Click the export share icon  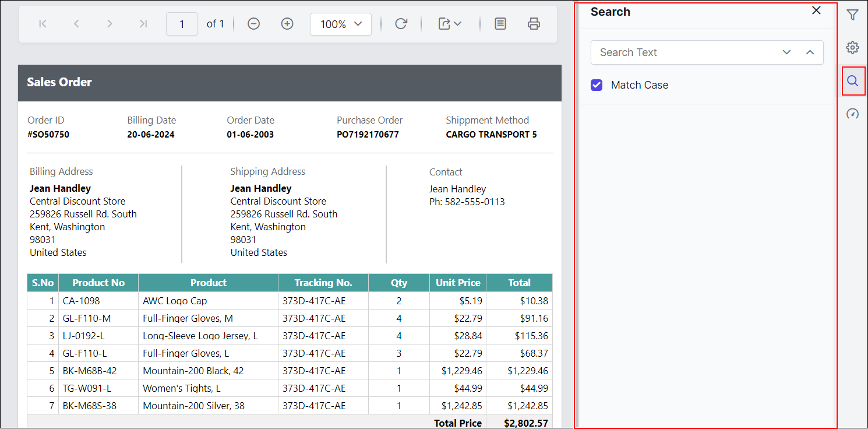[446, 24]
